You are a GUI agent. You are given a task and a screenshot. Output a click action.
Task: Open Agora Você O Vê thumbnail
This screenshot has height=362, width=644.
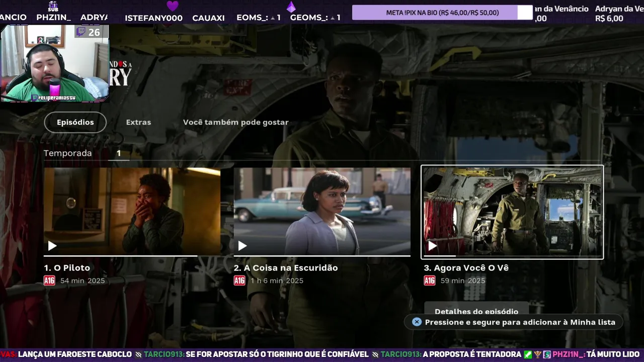512,212
